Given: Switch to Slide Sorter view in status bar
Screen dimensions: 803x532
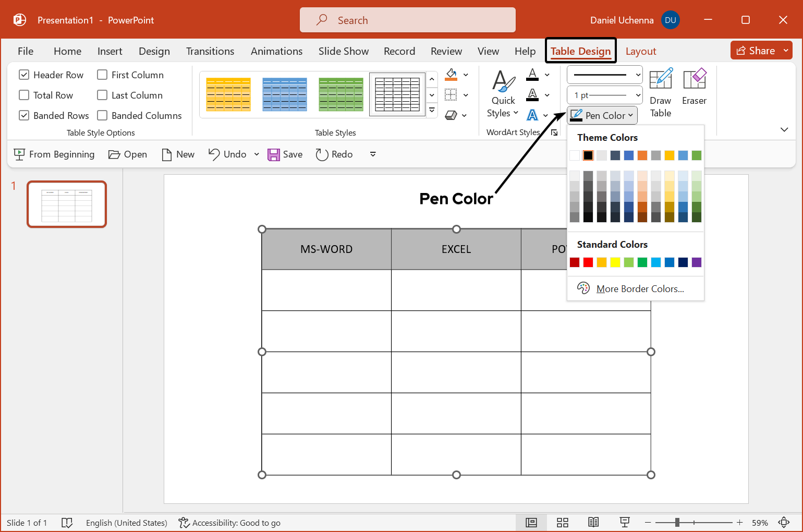Looking at the screenshot, I should point(562,523).
